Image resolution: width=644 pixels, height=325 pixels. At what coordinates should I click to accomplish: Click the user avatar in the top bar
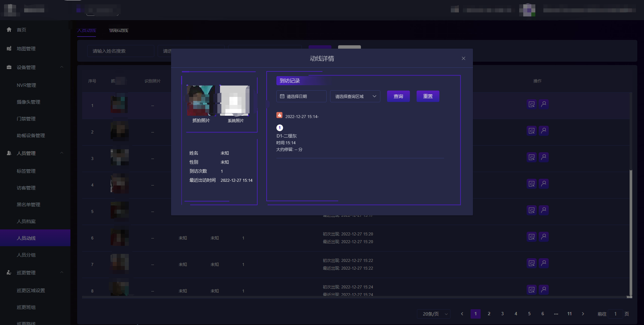(x=527, y=10)
